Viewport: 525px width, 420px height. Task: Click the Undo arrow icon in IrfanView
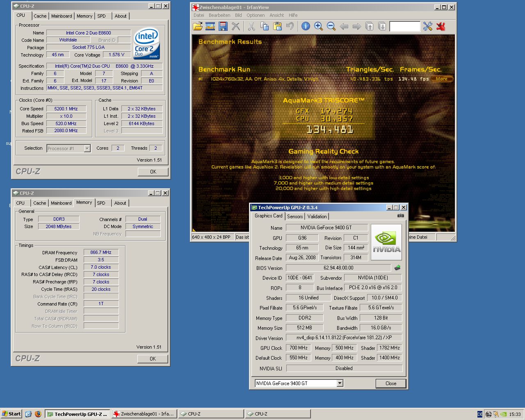[x=290, y=26]
